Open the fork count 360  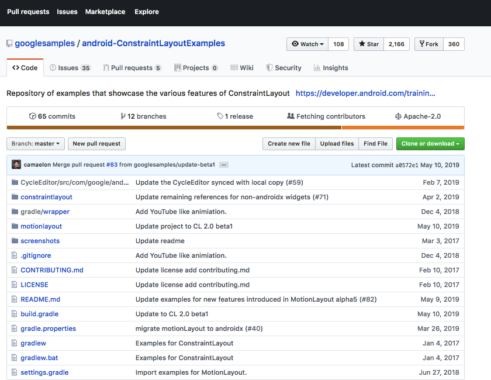(x=454, y=44)
